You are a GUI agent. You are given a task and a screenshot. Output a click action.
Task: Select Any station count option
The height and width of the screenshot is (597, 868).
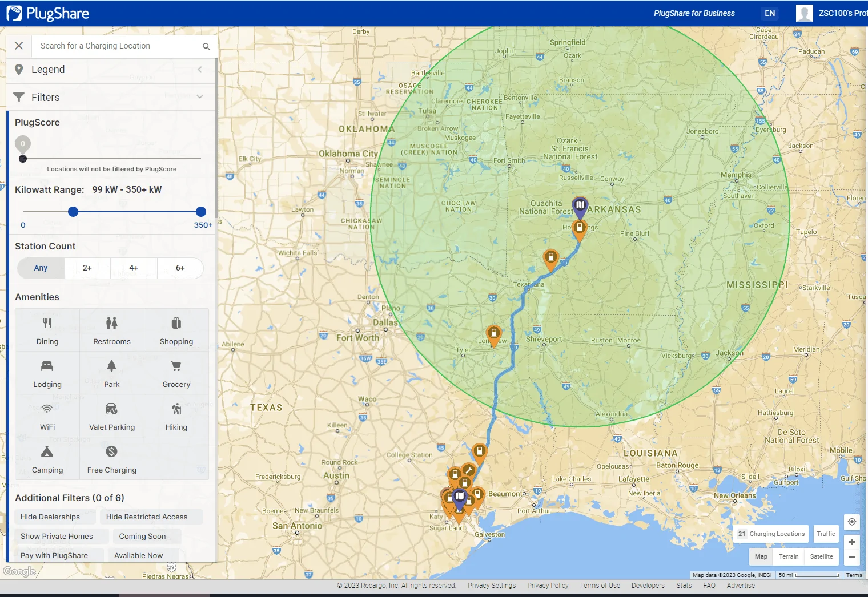coord(41,268)
